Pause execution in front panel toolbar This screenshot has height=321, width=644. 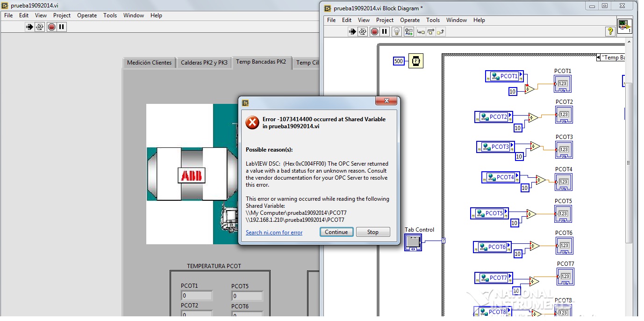pyautogui.click(x=62, y=27)
